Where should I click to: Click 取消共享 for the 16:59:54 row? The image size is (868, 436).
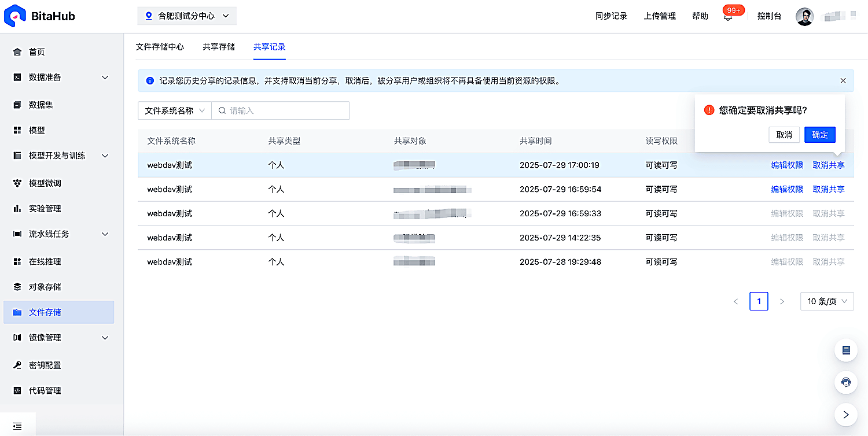coord(829,190)
